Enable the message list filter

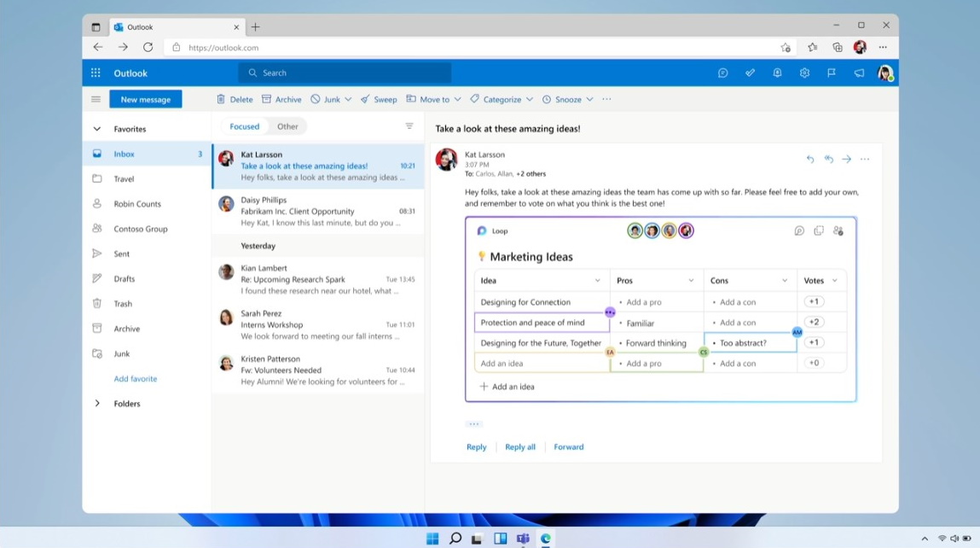(409, 125)
